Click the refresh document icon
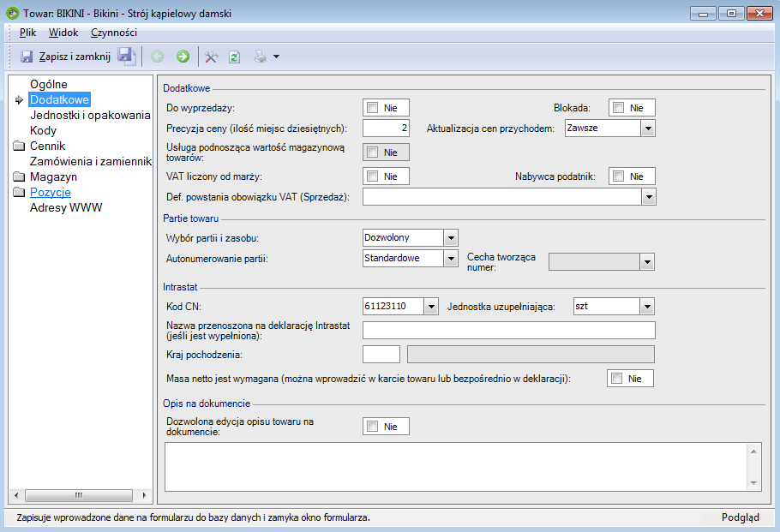Image resolution: width=780 pixels, height=532 pixels. pos(234,57)
